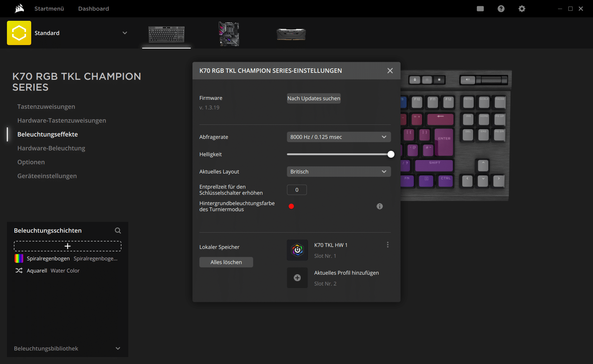Image resolution: width=593 pixels, height=364 pixels.
Task: Open Tastenzuweisungen in the sidebar
Action: click(x=46, y=107)
